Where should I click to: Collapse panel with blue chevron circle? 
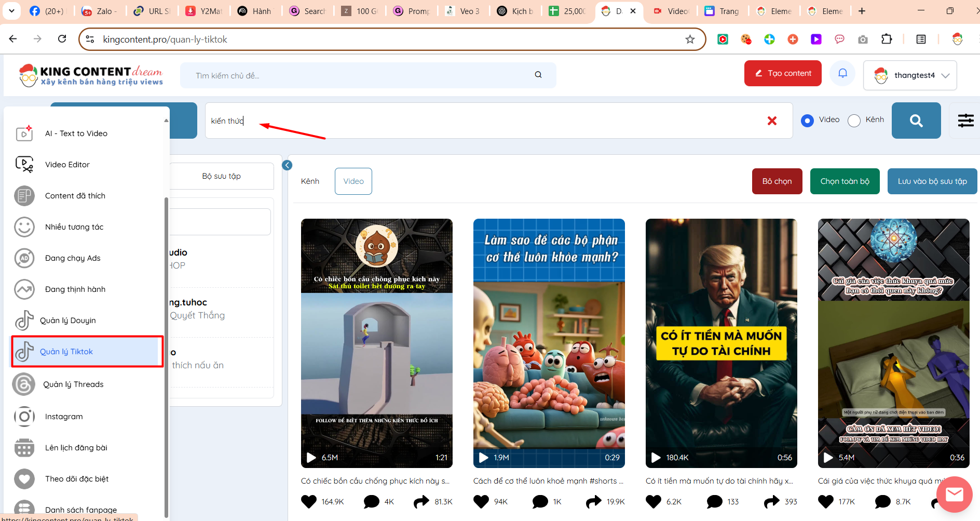[x=287, y=165]
